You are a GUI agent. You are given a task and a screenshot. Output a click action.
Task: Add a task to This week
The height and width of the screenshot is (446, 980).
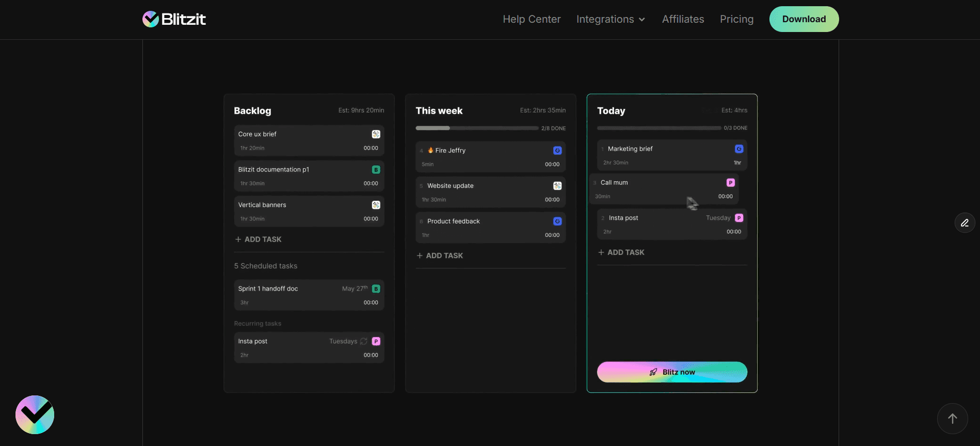tap(440, 256)
